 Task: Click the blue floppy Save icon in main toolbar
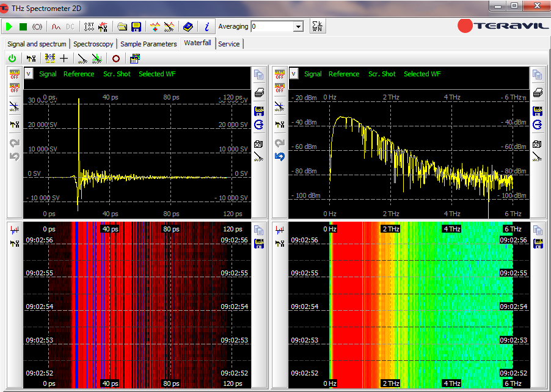click(136, 27)
